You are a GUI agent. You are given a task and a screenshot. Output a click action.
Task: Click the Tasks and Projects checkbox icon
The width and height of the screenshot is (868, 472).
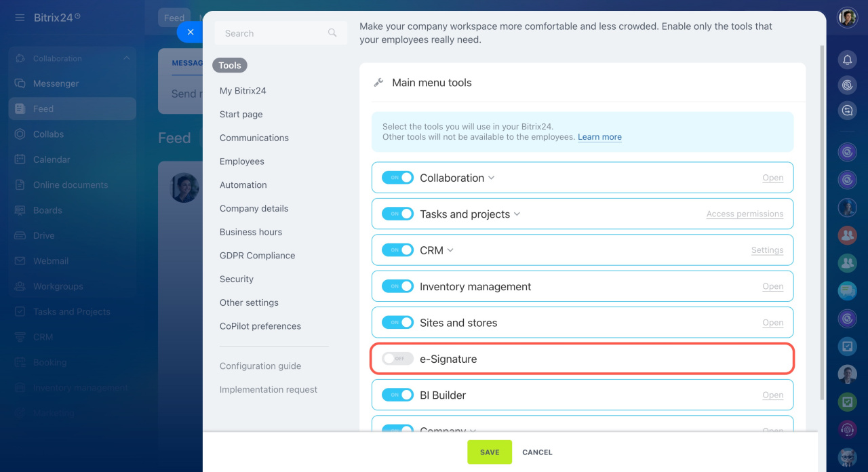[20, 311]
